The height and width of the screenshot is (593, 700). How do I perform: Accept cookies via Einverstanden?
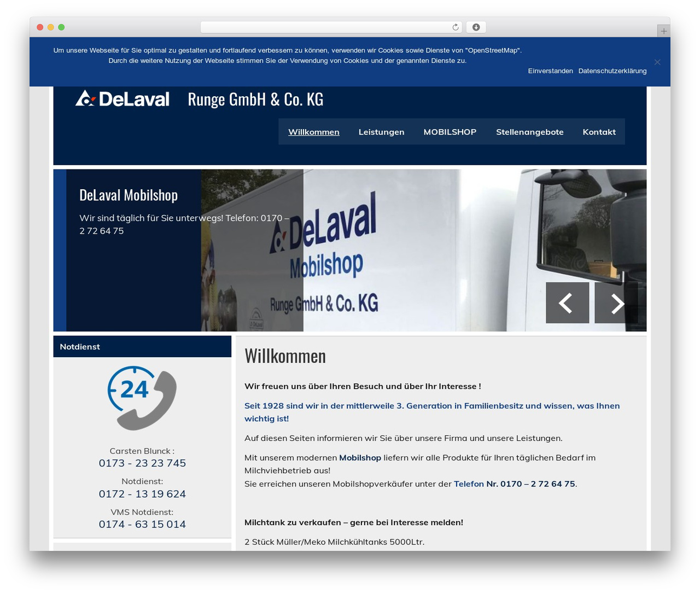pos(550,71)
